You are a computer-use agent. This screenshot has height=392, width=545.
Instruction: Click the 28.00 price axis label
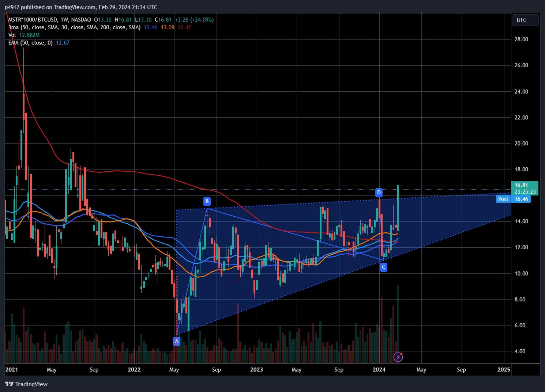tap(521, 39)
